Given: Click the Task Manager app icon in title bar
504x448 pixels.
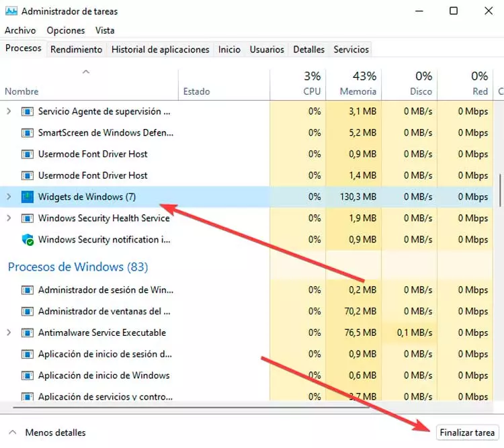Looking at the screenshot, I should [x=11, y=11].
